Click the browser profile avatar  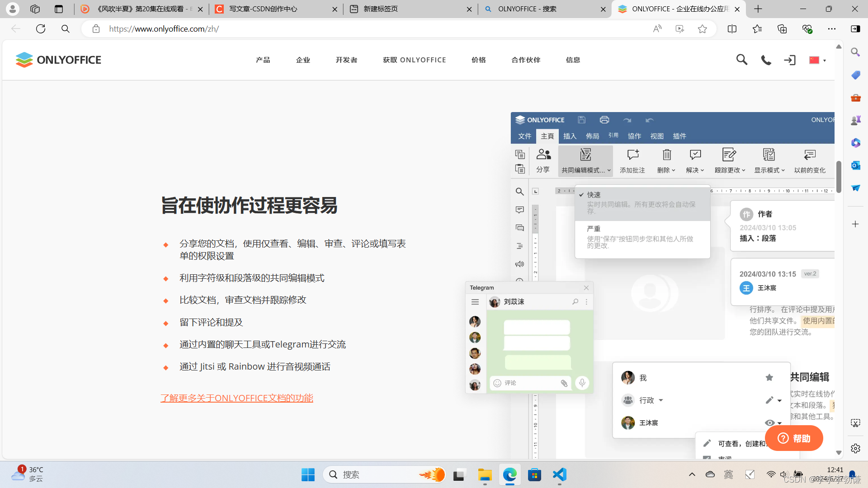click(13, 9)
